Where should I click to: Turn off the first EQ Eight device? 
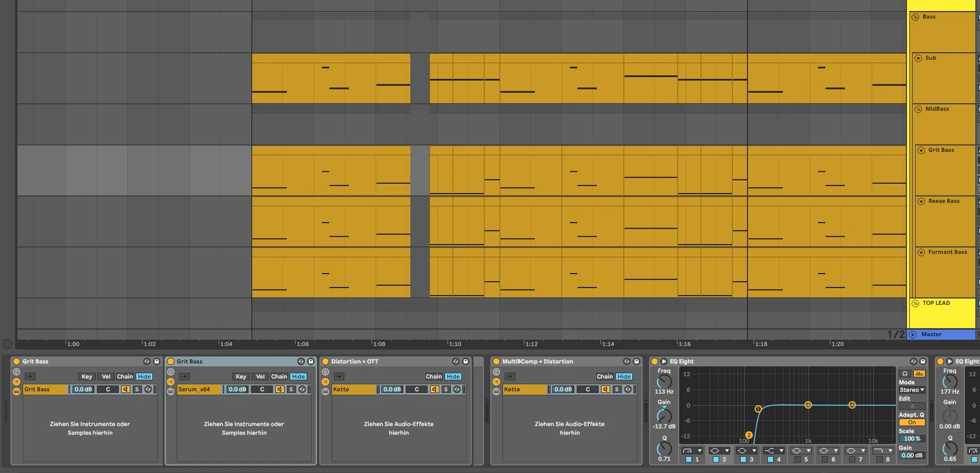pyautogui.click(x=654, y=361)
